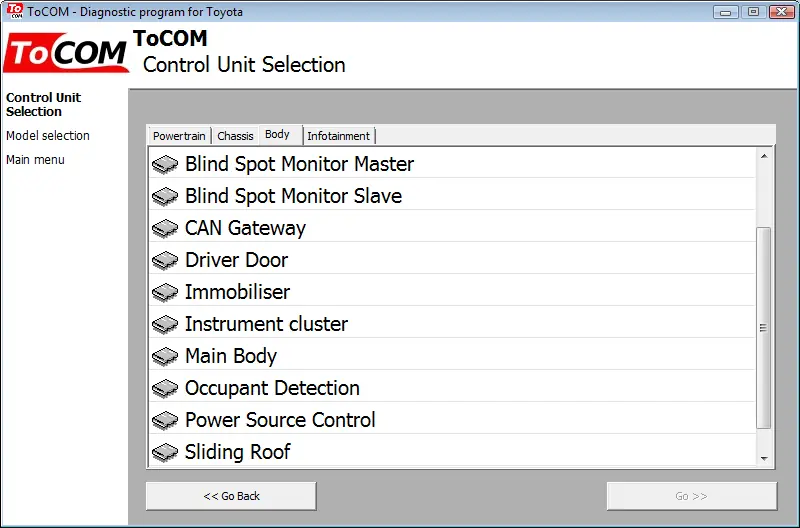The image size is (800, 528).
Task: Click the Main Body control unit icon
Action: tap(165, 357)
